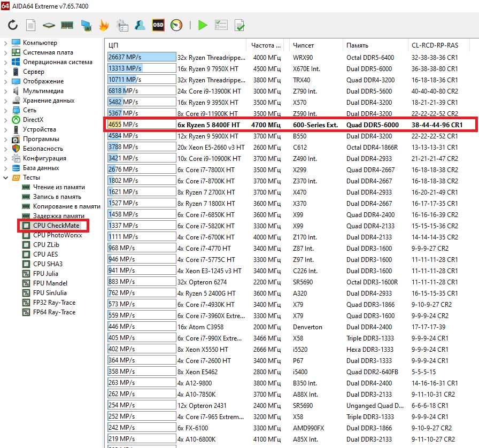
Task: Open the Report page icon in toolbar
Action: pos(31,25)
